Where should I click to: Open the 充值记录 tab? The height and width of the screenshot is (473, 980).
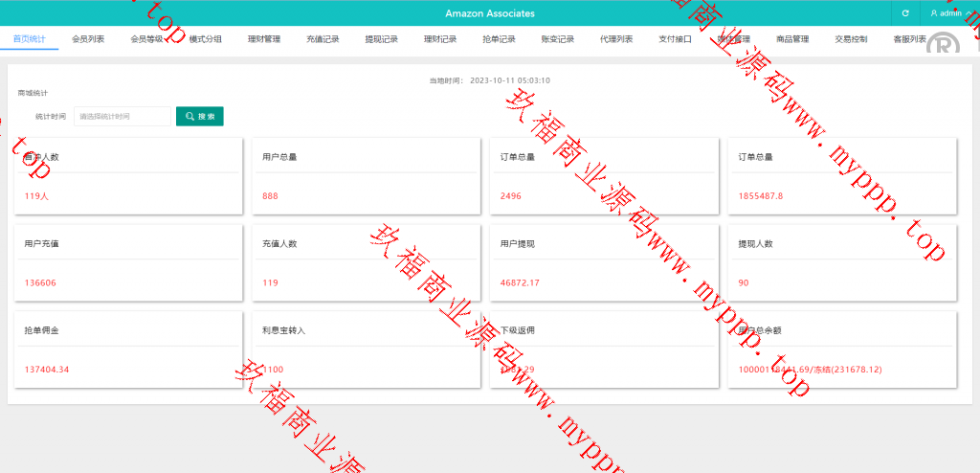pyautogui.click(x=323, y=39)
